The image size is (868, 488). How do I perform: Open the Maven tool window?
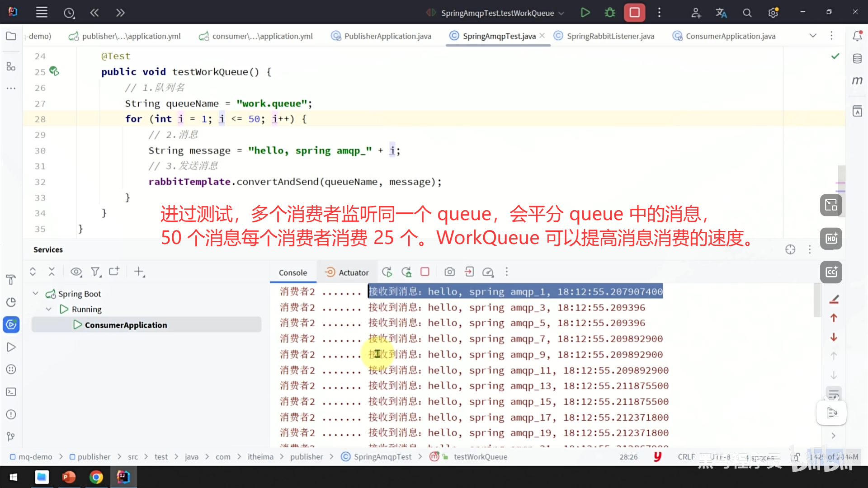coord(857,81)
